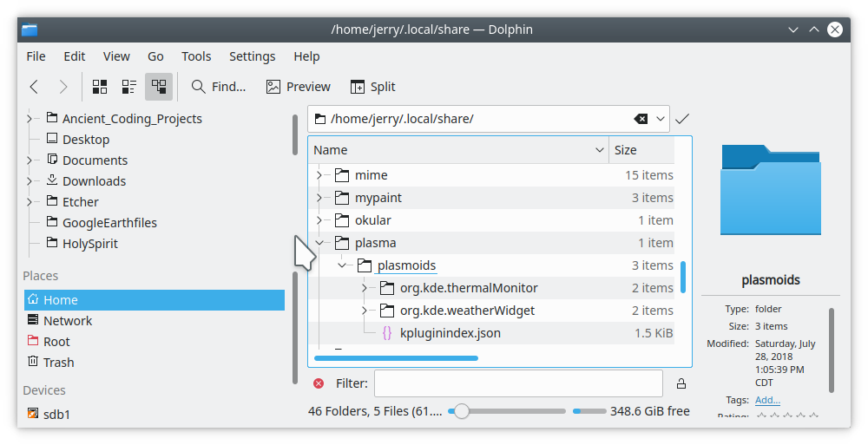Clear the location bar text

tap(641, 119)
